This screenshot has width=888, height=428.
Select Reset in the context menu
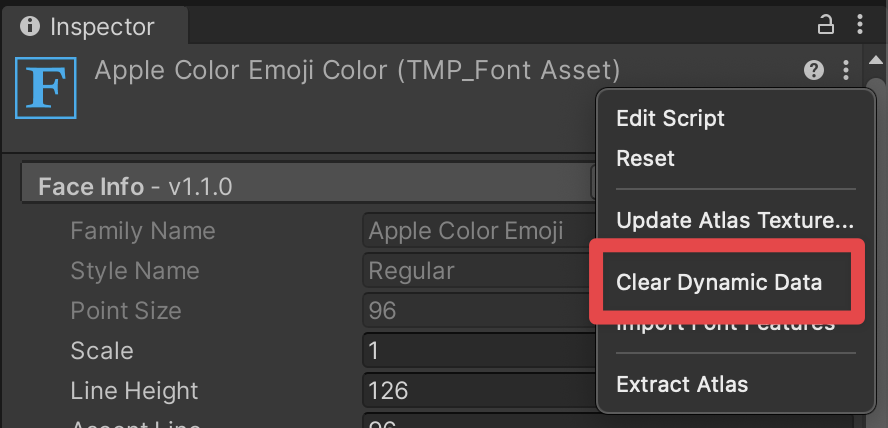coord(645,158)
